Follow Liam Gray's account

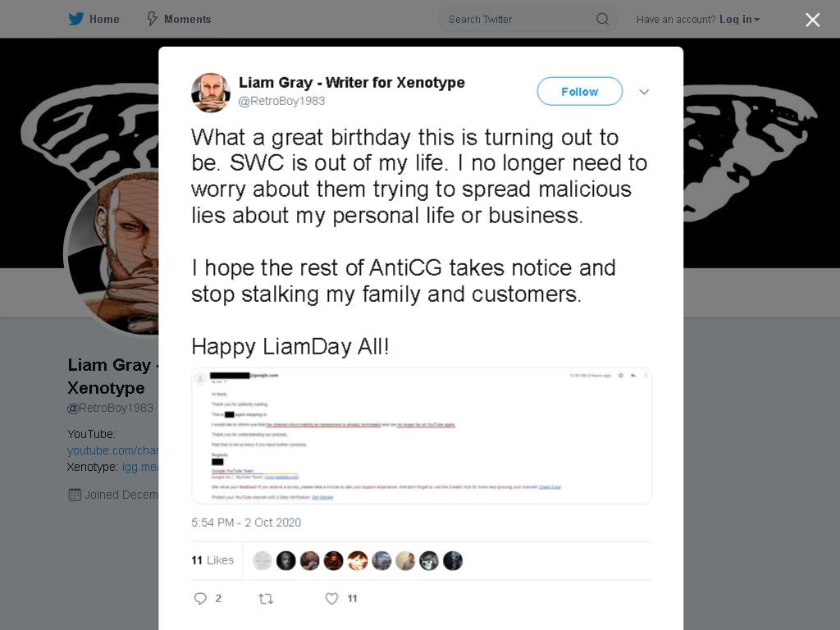click(x=580, y=92)
